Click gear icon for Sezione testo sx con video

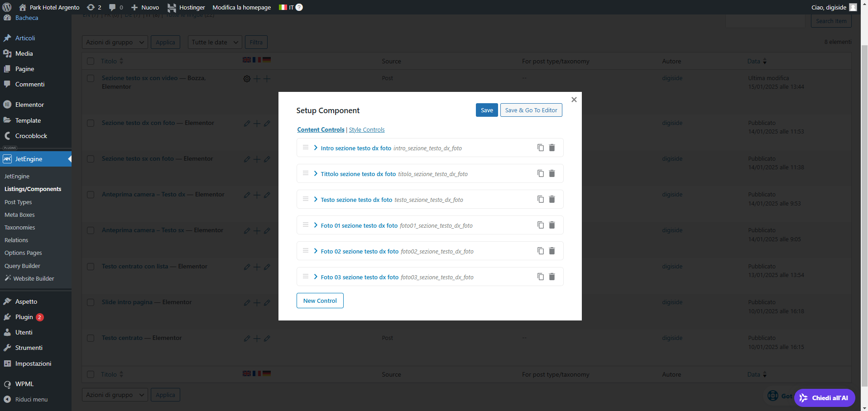(247, 79)
